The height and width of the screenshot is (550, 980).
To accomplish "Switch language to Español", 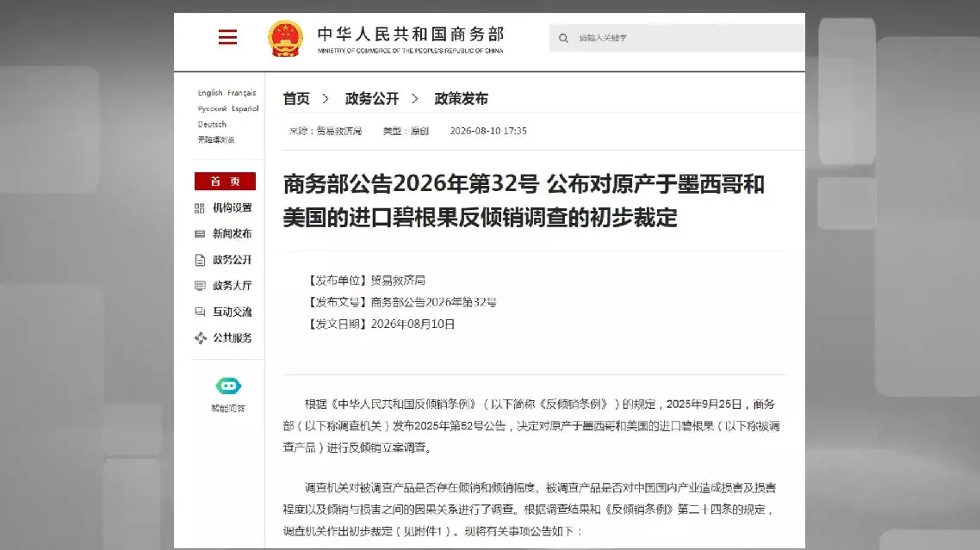I will tap(245, 108).
